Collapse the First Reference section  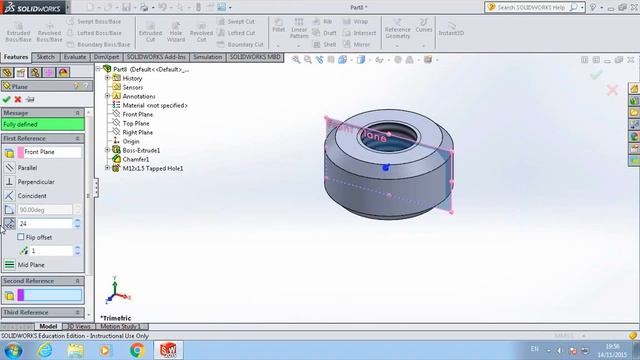pos(78,138)
